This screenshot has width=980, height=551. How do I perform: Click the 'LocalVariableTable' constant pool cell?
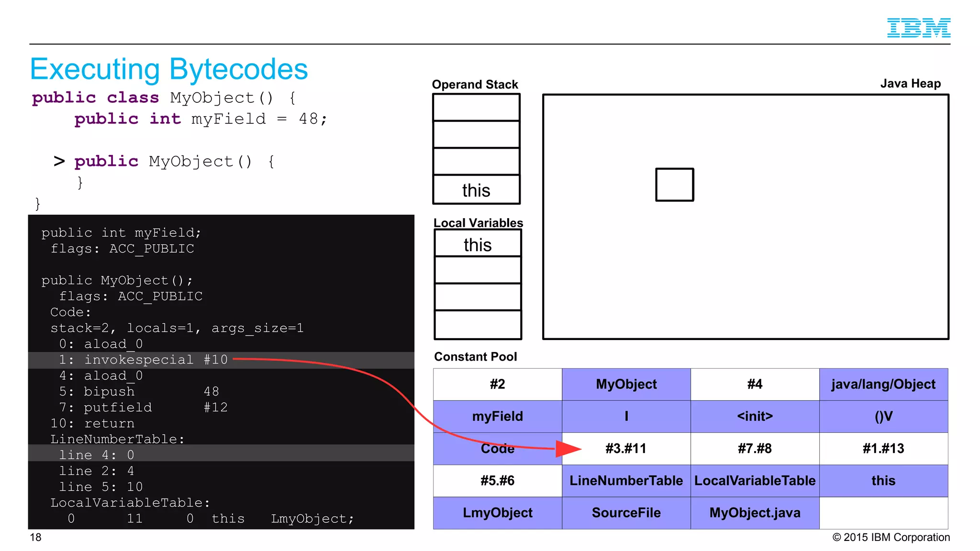pos(755,480)
